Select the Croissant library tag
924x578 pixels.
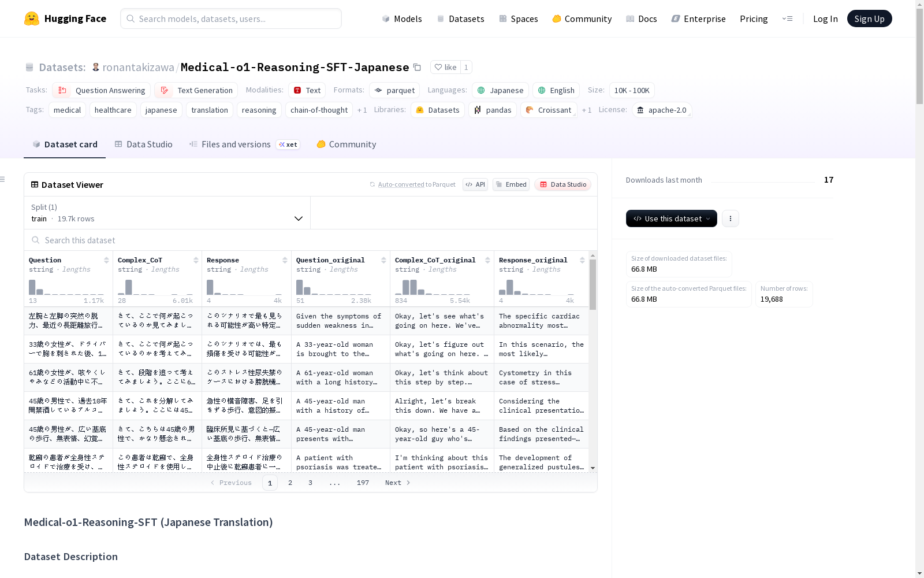point(549,110)
